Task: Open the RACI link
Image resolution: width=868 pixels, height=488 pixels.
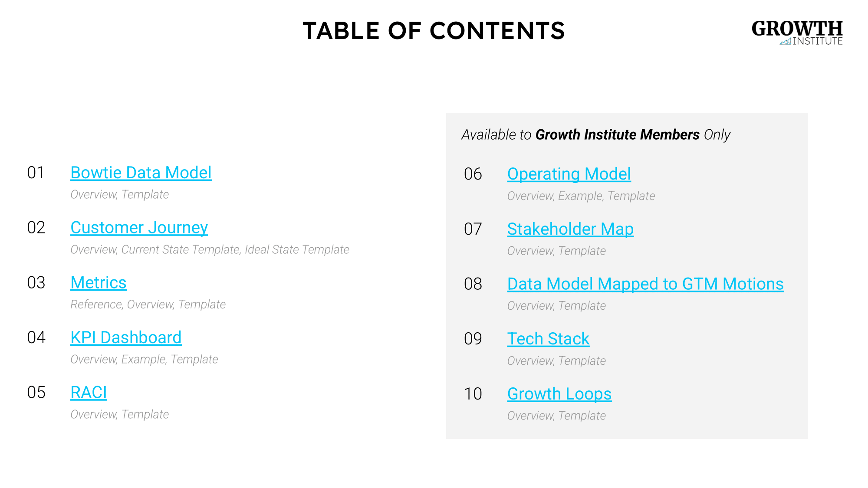Action: click(x=89, y=393)
